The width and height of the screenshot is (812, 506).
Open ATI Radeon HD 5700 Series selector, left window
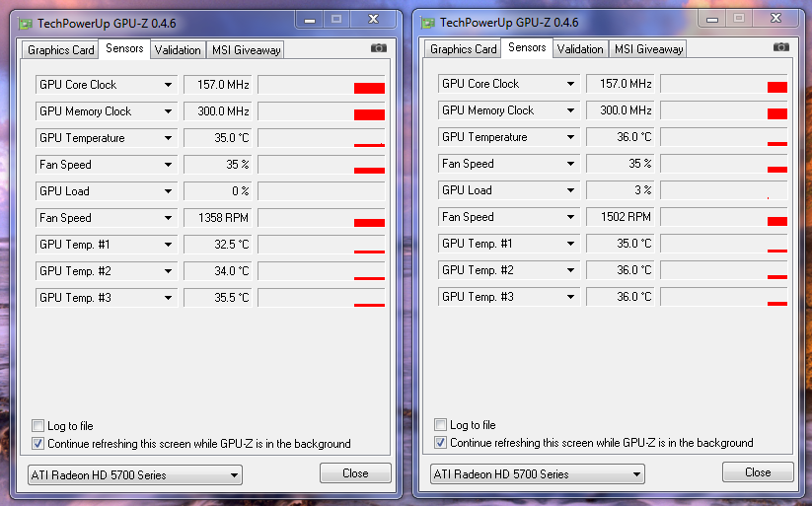(x=134, y=474)
